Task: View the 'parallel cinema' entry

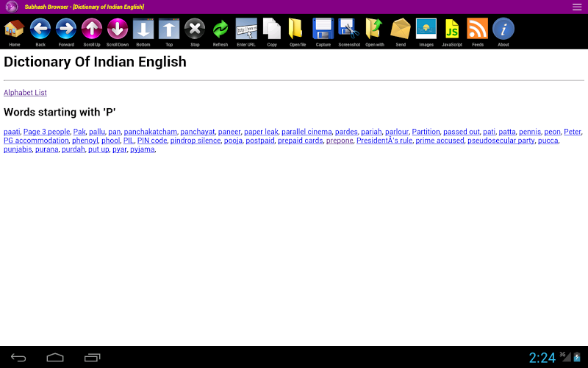Action: point(306,132)
